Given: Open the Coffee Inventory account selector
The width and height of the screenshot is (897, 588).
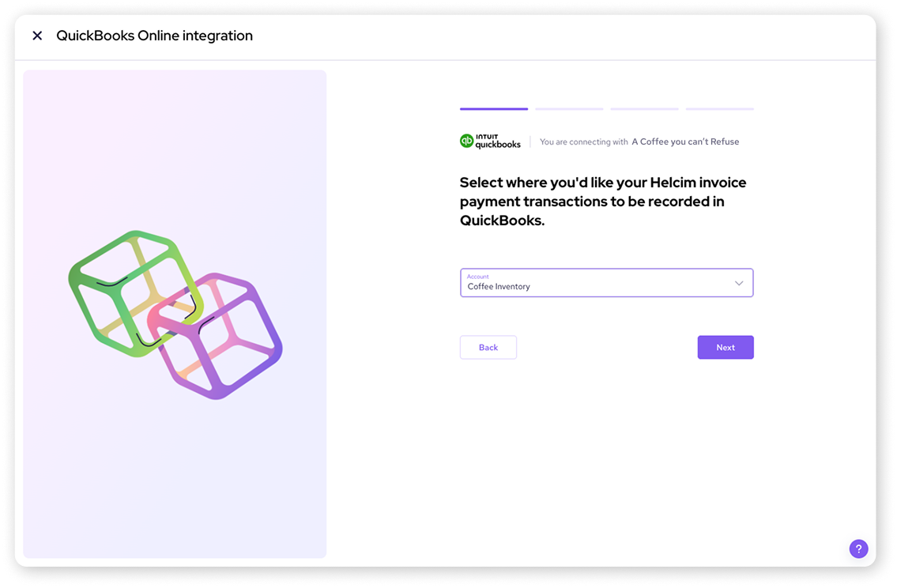Looking at the screenshot, I should coord(606,283).
